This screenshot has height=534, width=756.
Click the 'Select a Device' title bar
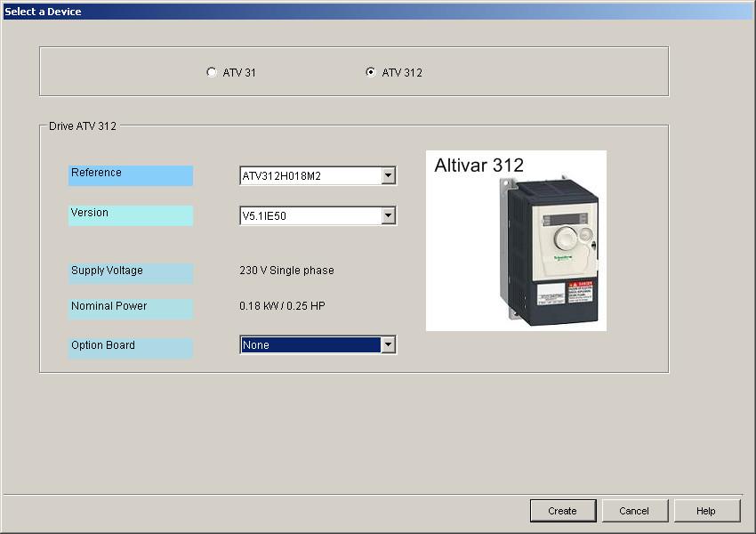[x=378, y=12]
